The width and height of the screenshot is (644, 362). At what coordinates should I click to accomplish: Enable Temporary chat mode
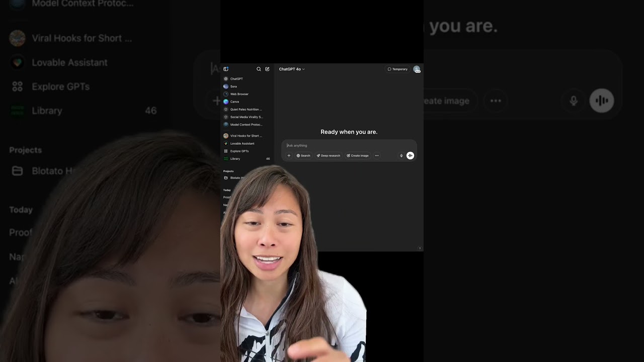point(397,69)
